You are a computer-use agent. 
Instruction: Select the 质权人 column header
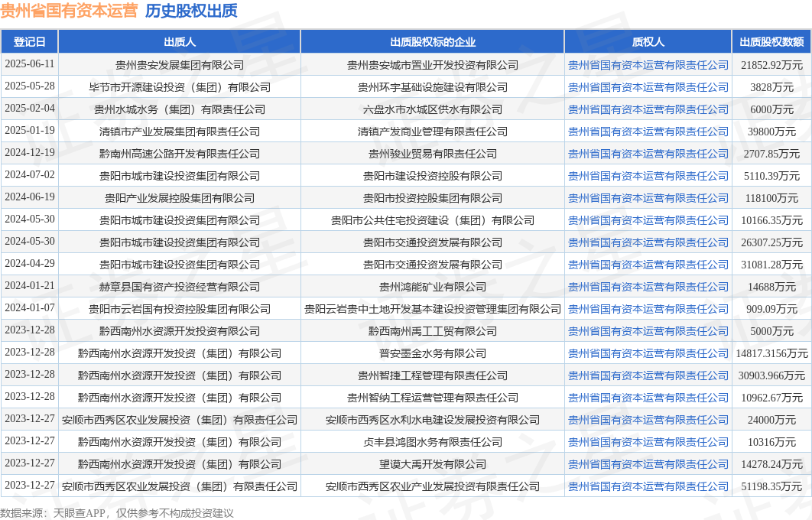coord(648,41)
